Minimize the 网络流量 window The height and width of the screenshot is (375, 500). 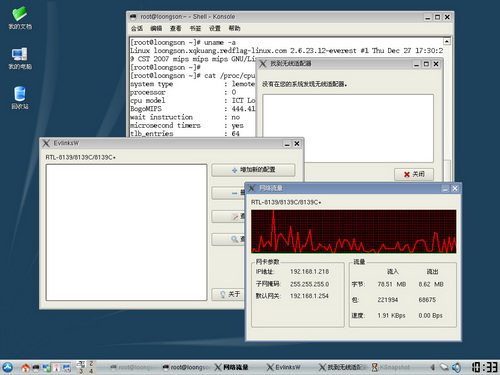pos(445,189)
